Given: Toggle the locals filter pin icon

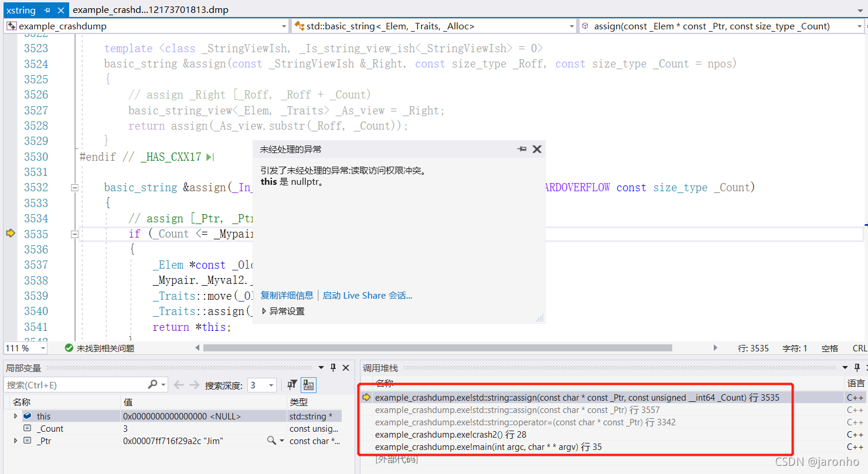Looking at the screenshot, I should coord(292,385).
